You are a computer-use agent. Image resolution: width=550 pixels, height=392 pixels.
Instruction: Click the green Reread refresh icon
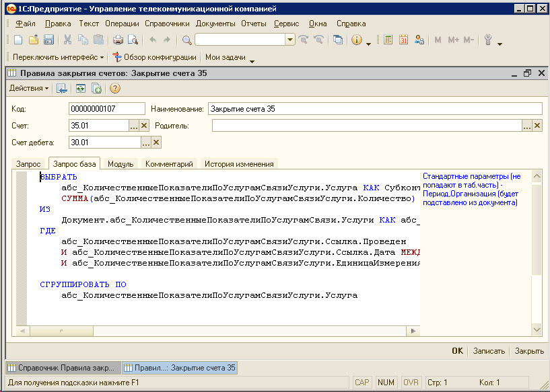(x=81, y=88)
